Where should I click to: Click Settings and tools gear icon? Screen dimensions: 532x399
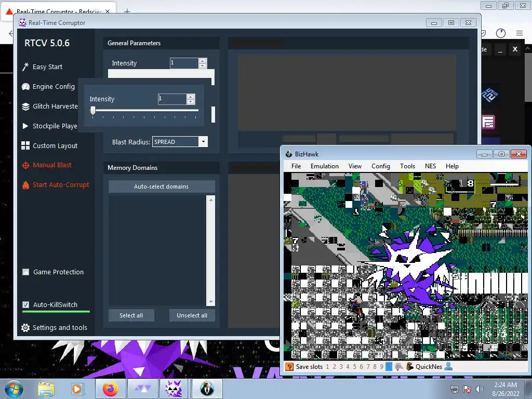[x=25, y=328]
